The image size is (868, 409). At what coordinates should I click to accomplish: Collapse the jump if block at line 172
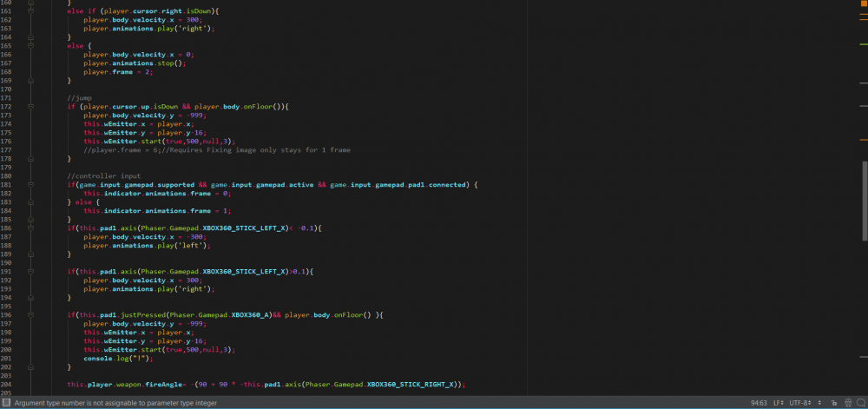point(30,106)
